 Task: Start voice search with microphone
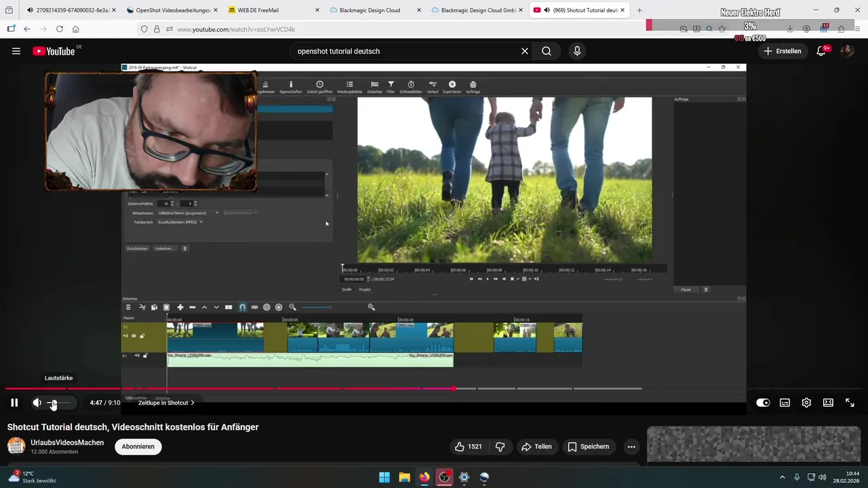[577, 51]
